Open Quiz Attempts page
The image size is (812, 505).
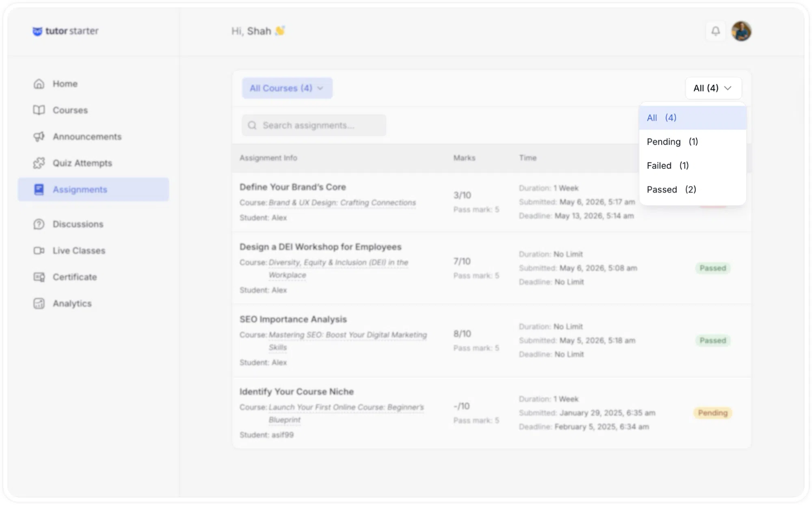click(x=93, y=163)
